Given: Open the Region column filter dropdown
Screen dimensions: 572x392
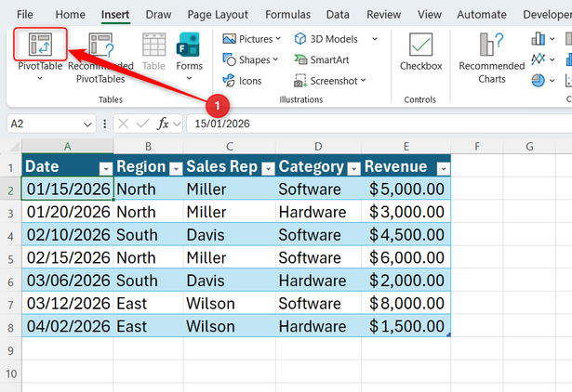Looking at the screenshot, I should pos(176,168).
